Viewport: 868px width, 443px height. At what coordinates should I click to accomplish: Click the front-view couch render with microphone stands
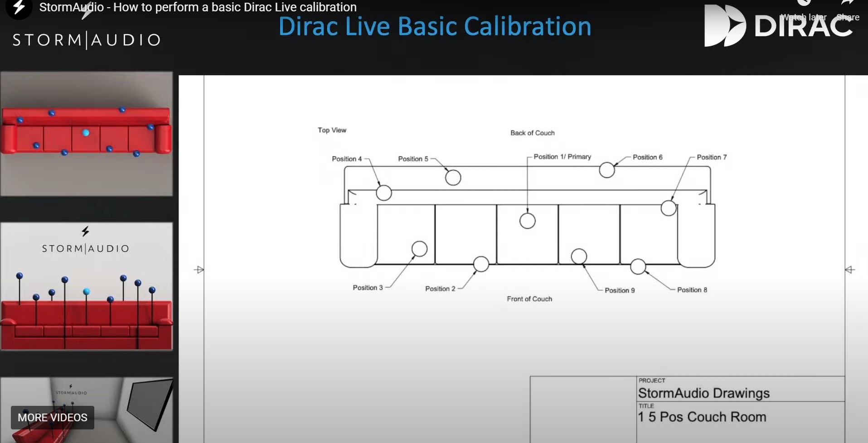pyautogui.click(x=87, y=286)
